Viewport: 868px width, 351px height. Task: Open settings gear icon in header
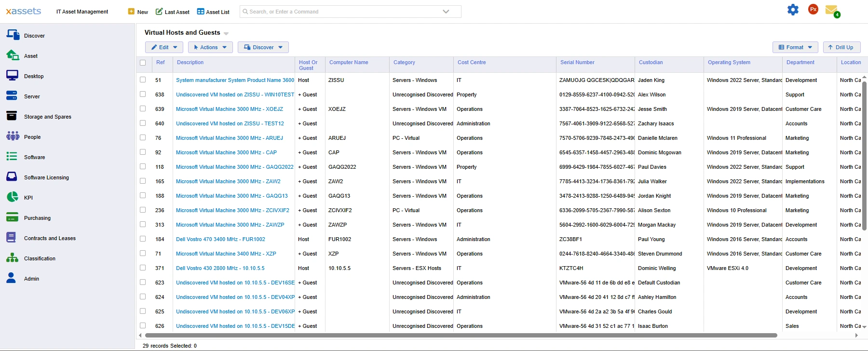[793, 10]
